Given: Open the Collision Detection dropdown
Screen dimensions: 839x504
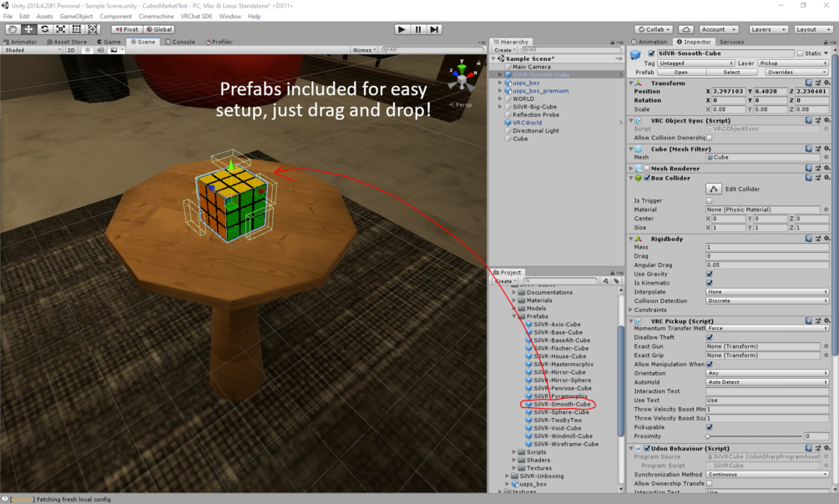Looking at the screenshot, I should pyautogui.click(x=767, y=300).
